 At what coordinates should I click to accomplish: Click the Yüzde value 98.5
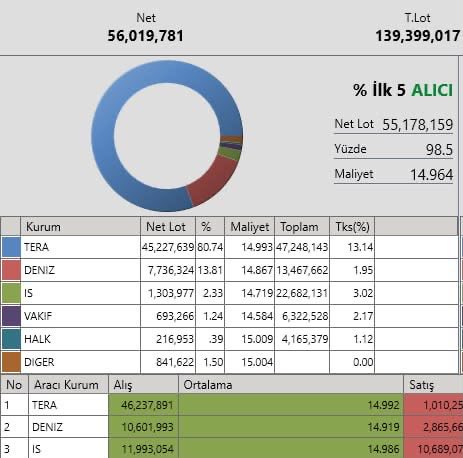[439, 149]
